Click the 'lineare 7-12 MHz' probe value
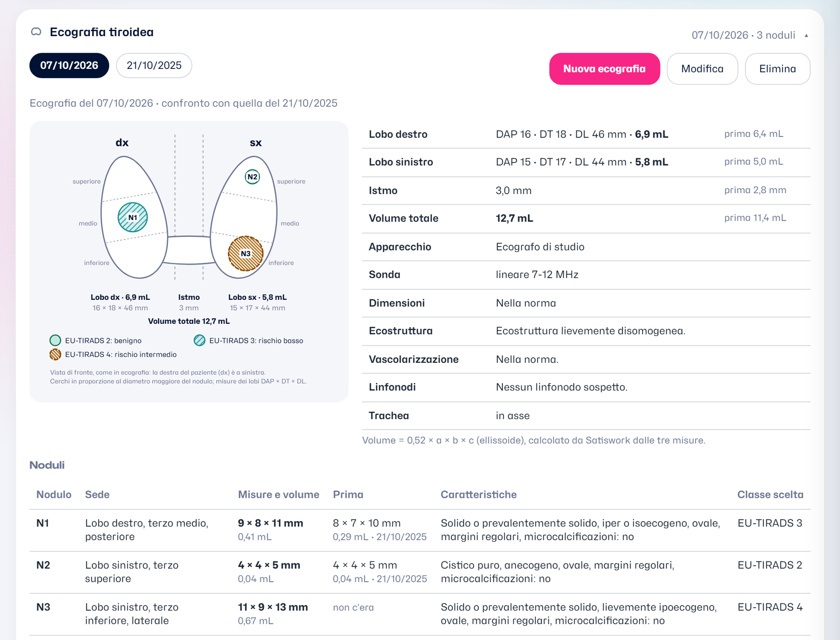Viewport: 840px width, 640px height. pyautogui.click(x=537, y=275)
